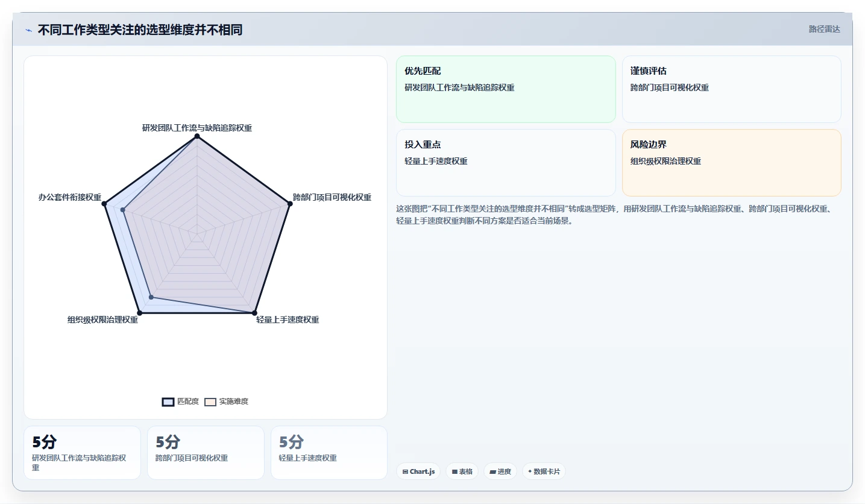
Task: Click the page title 不同工作类型关注的选型维度并不相同
Action: tap(140, 30)
